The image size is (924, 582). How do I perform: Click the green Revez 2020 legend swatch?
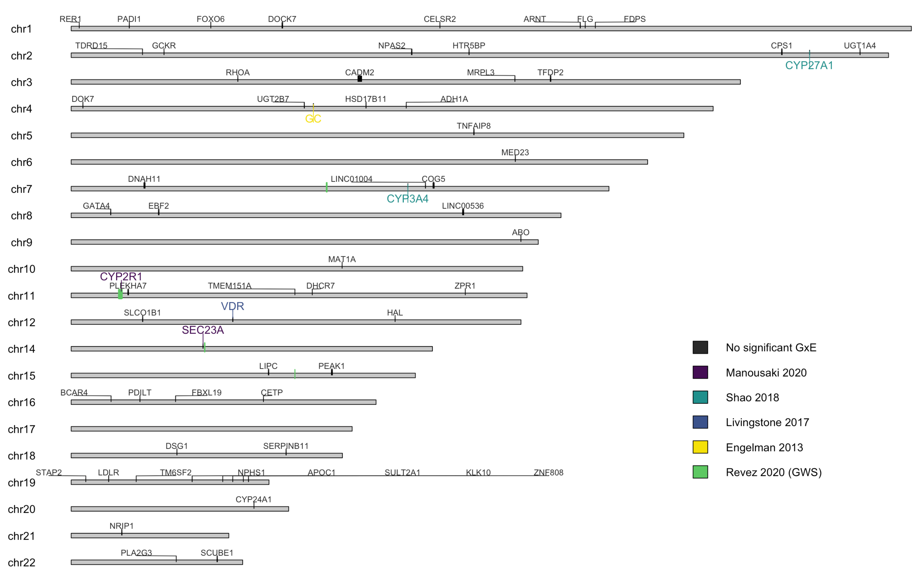pyautogui.click(x=700, y=472)
